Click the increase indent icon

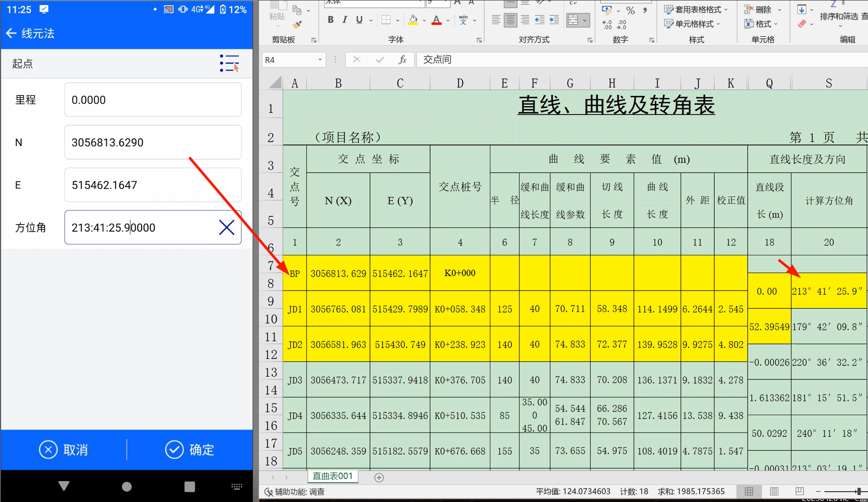coord(554,20)
